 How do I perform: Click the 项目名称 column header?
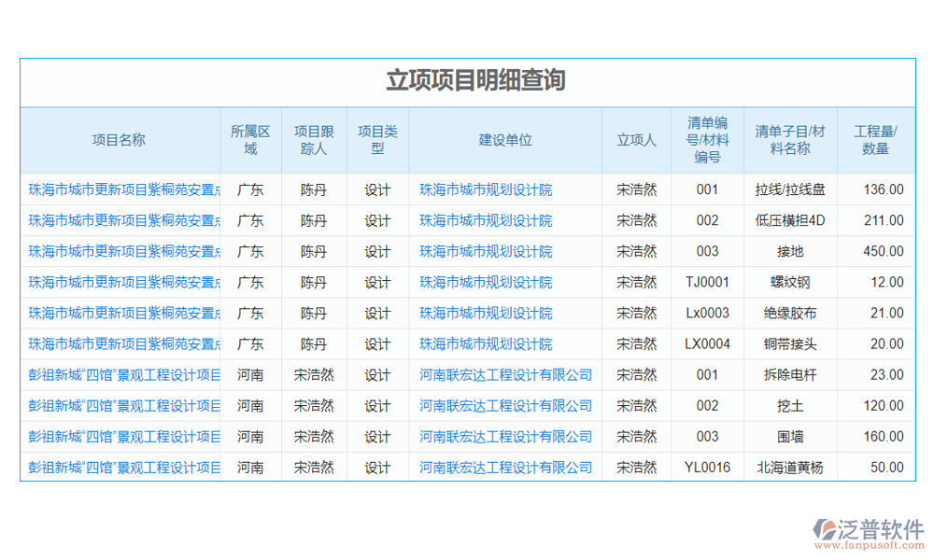point(120,140)
